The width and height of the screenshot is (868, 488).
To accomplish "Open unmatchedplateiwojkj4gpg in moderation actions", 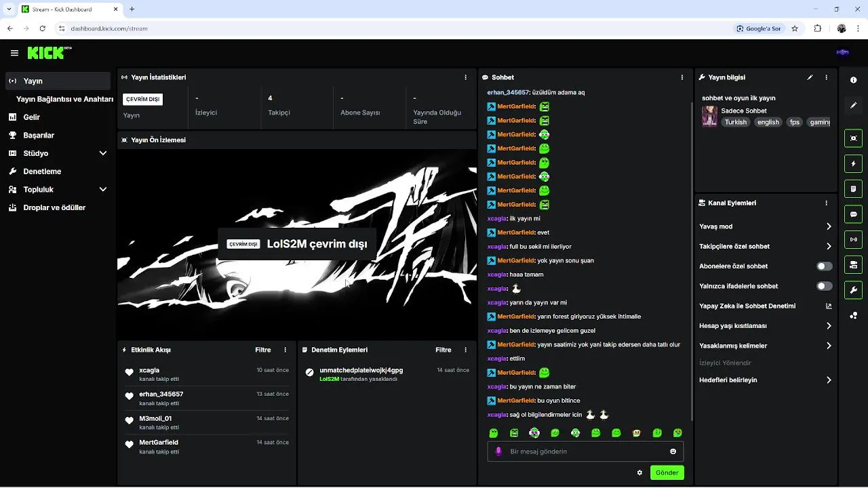I will point(361,370).
